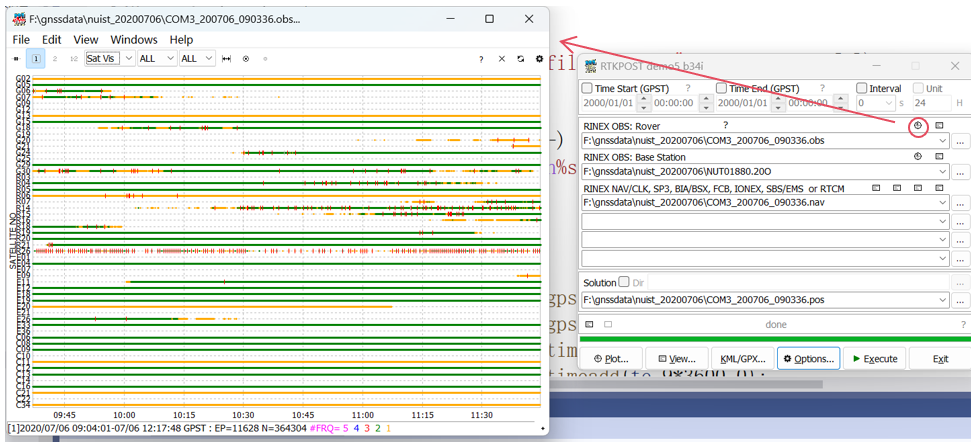This screenshot has width=971, height=442.
Task: Click the View... button
Action: (677, 358)
